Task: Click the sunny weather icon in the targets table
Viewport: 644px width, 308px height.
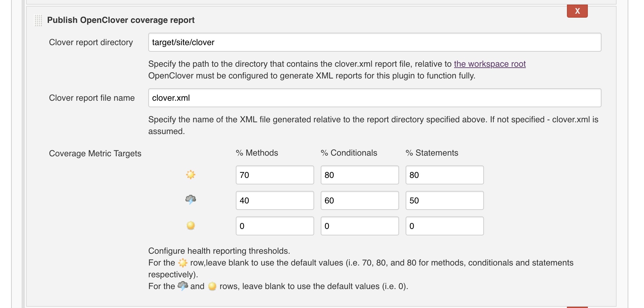Action: tap(191, 175)
